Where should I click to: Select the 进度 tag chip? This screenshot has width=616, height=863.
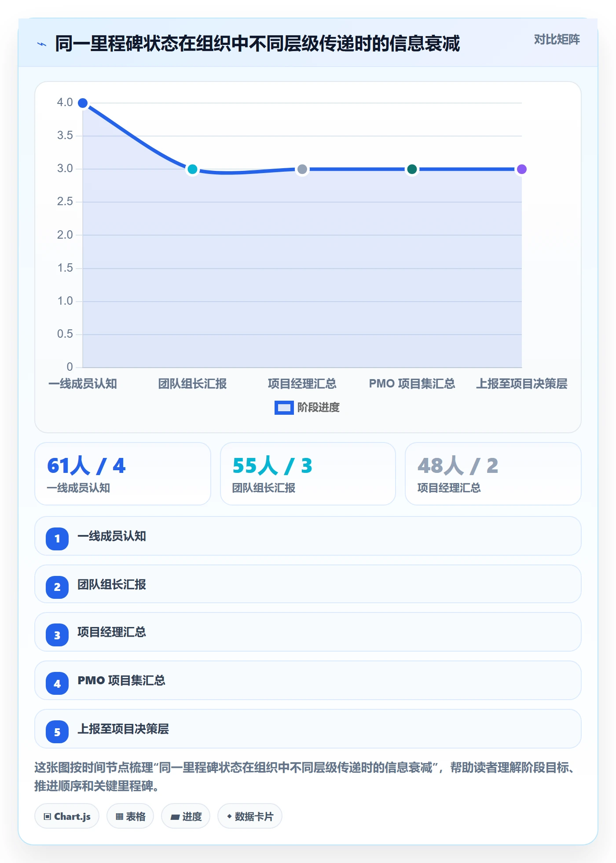(x=186, y=816)
